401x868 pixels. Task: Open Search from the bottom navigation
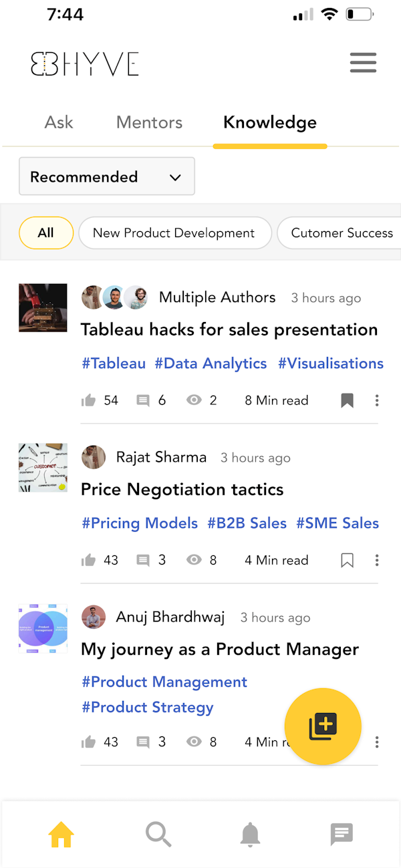[x=158, y=835]
